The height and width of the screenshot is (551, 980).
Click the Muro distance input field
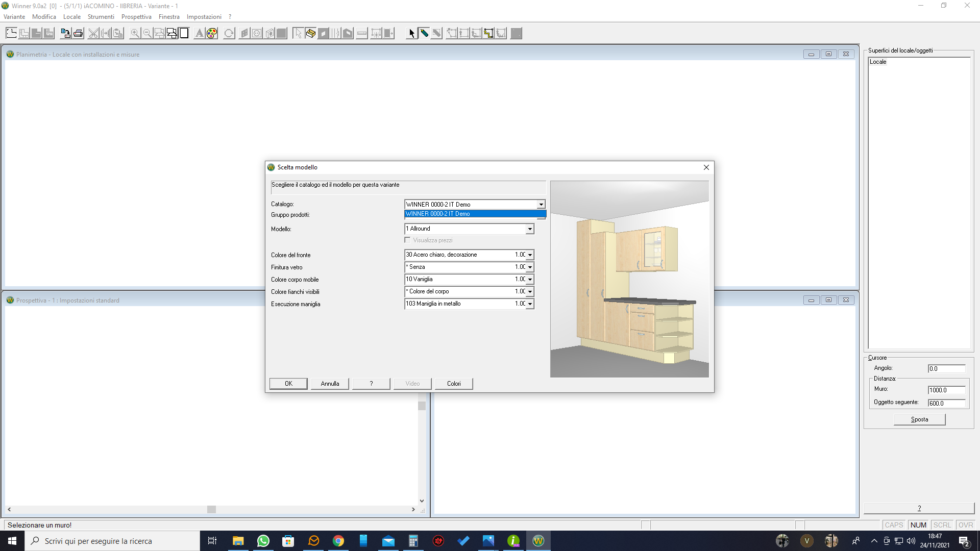click(x=946, y=390)
